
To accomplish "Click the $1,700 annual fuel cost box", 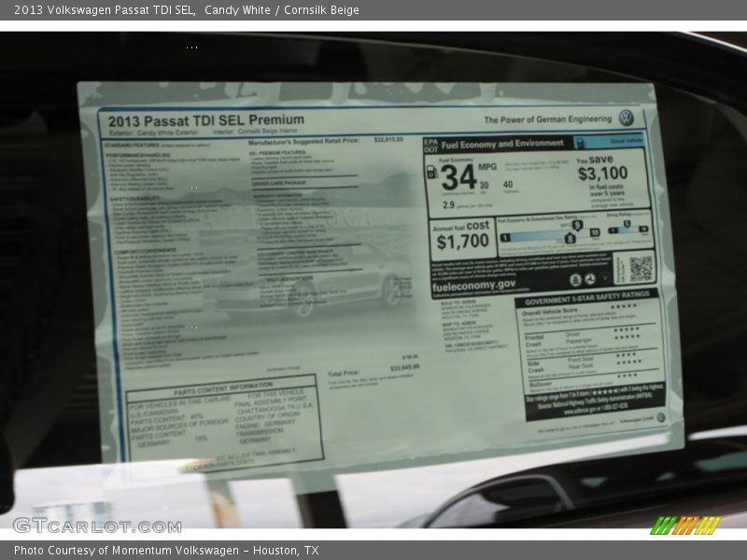I will (x=462, y=236).
